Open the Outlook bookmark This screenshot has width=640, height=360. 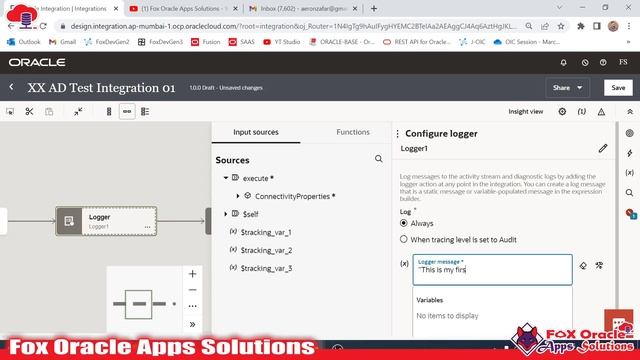pos(24,42)
